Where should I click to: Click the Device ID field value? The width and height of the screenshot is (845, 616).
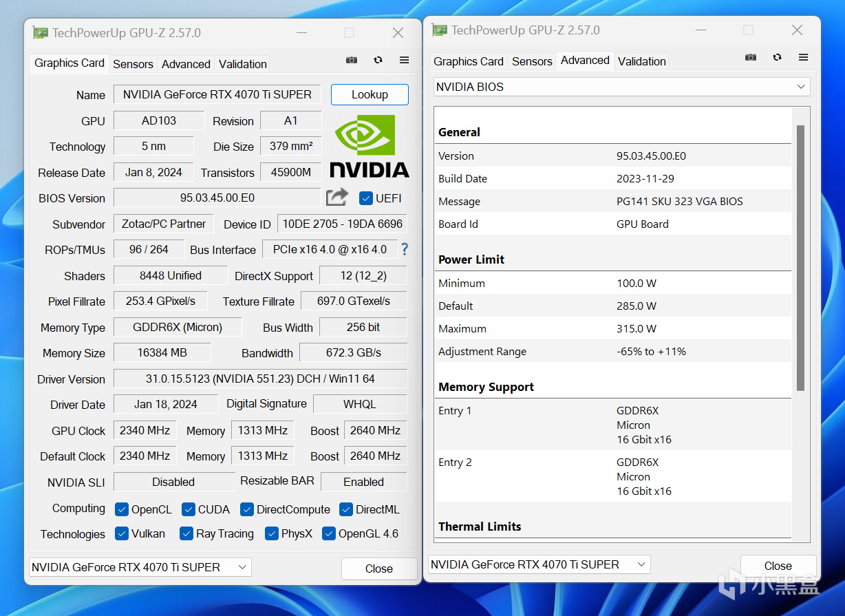(343, 224)
